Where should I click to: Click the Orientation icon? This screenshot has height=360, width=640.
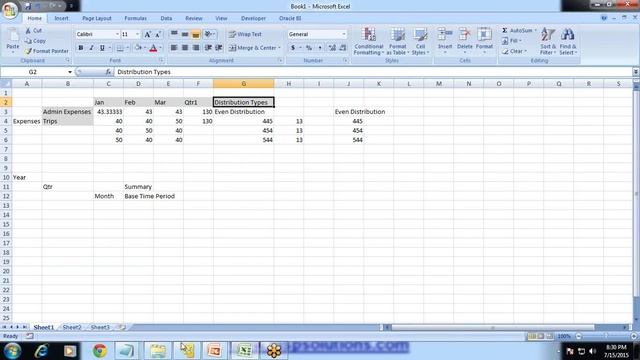click(209, 34)
